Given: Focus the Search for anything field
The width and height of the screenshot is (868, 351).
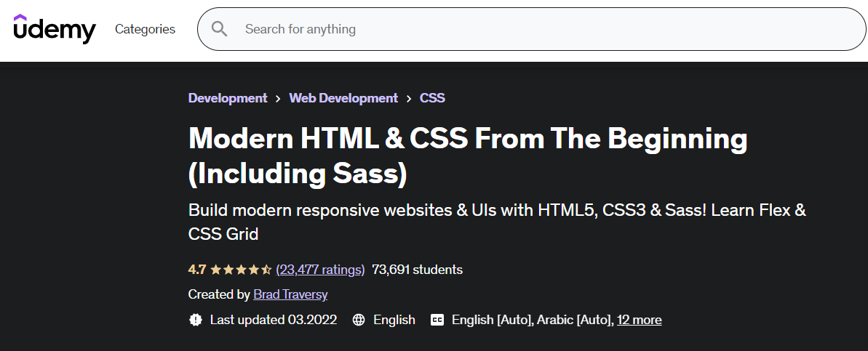Looking at the screenshot, I should tap(531, 29).
